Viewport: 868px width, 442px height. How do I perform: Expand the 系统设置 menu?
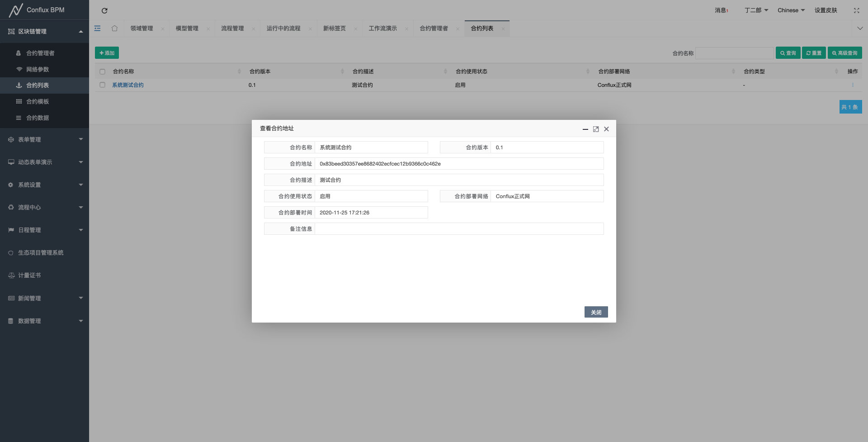coord(44,185)
